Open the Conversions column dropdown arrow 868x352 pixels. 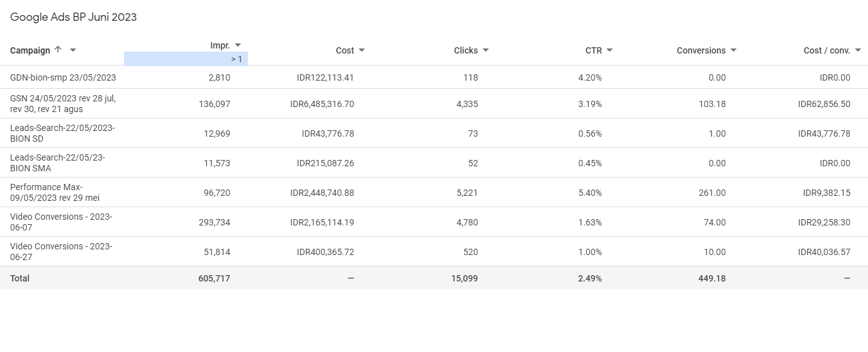coord(733,50)
